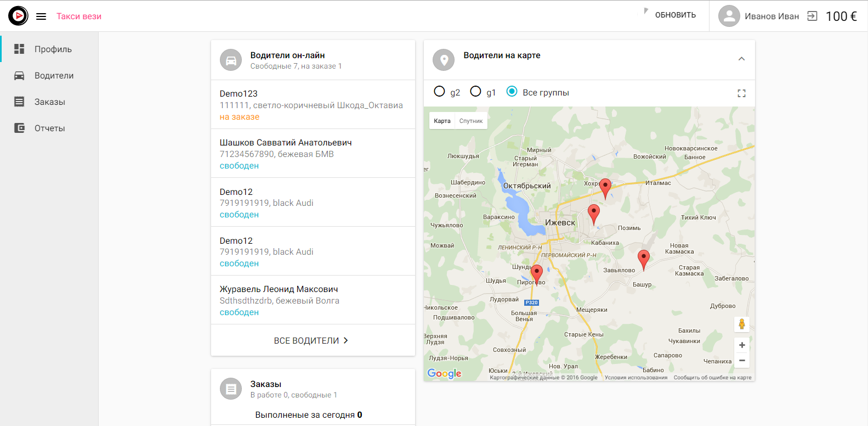Open the hamburger navigation menu
The width and height of the screenshot is (868, 426).
pos(41,16)
